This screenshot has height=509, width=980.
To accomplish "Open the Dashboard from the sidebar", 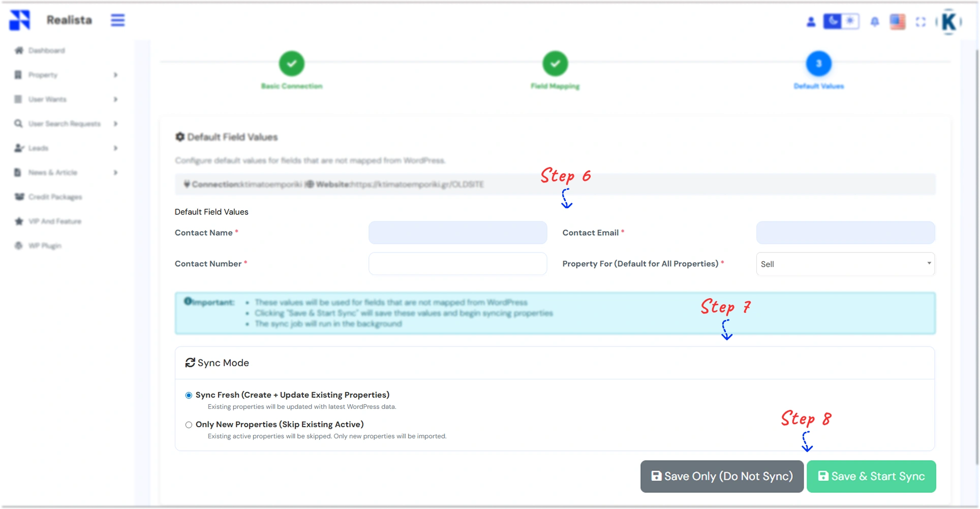I will click(x=46, y=50).
